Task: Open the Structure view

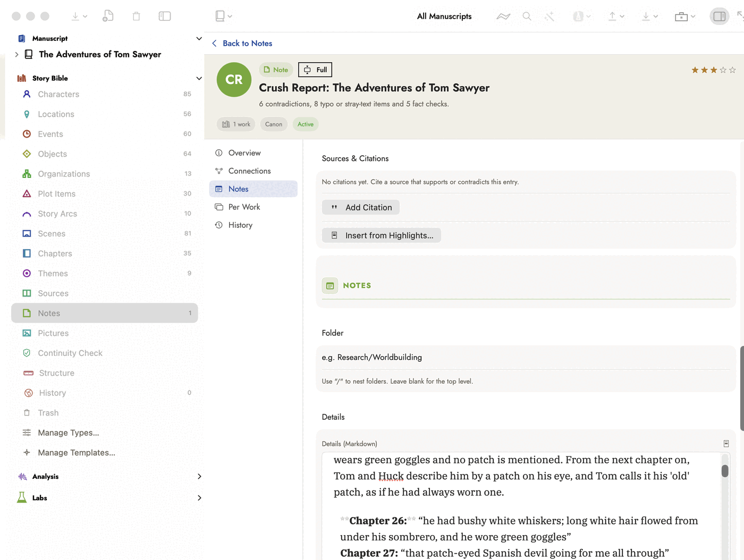Action: click(104, 373)
